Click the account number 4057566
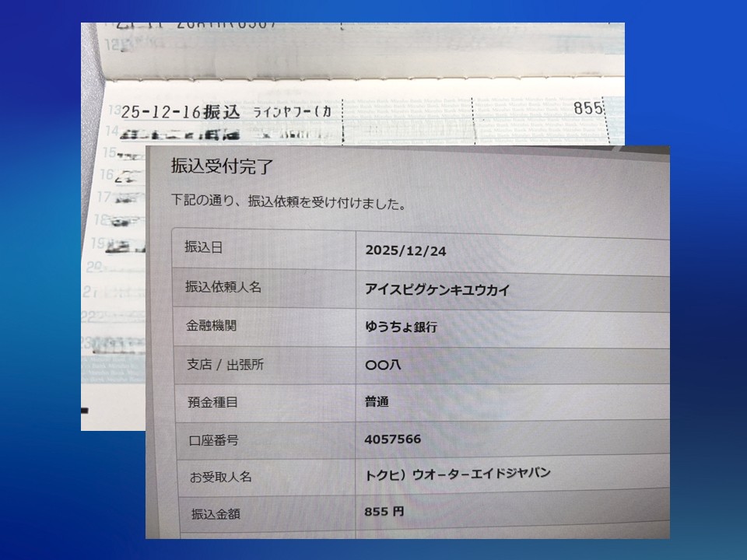Viewport: 747px width, 560px height. (393, 439)
